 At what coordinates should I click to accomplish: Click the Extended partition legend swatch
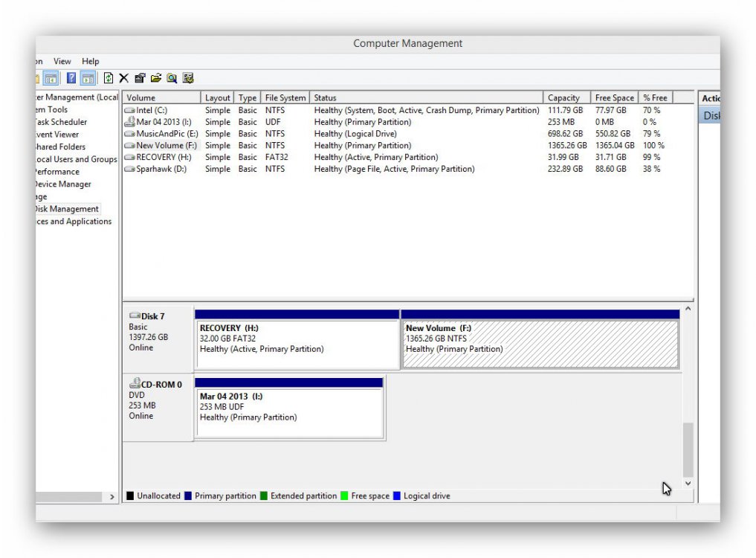pyautogui.click(x=264, y=496)
